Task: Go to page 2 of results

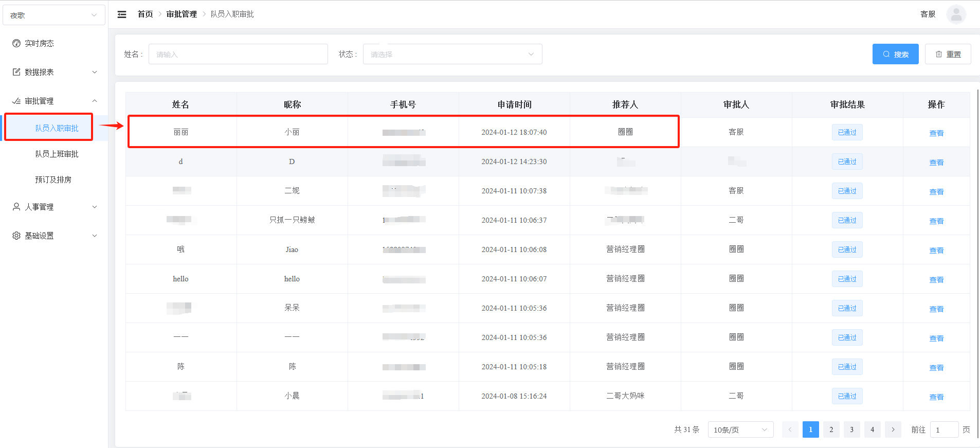Action: (831, 429)
